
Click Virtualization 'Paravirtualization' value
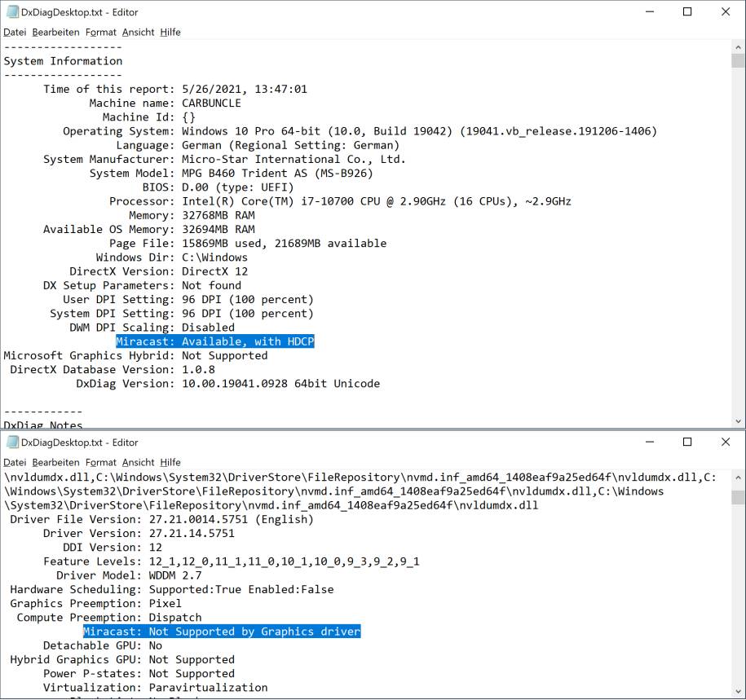[209, 688]
